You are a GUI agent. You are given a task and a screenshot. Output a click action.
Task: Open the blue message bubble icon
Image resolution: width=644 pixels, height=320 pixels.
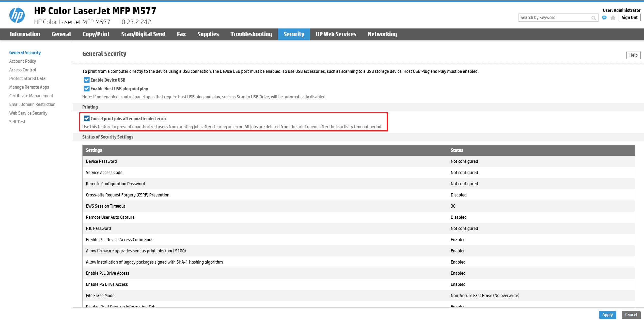click(604, 18)
